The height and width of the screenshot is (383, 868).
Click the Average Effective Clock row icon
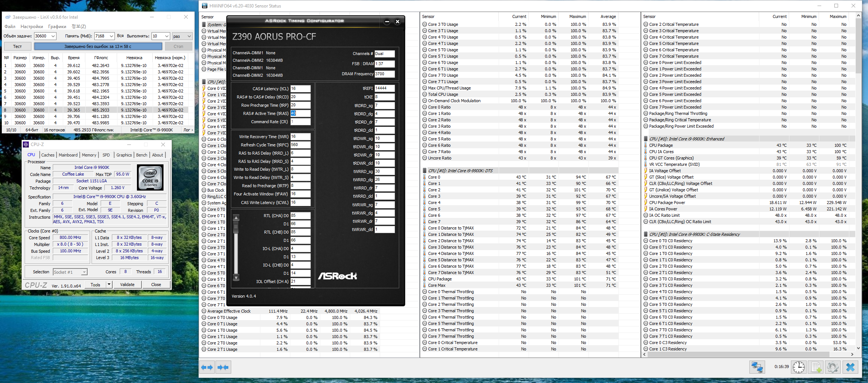[x=204, y=311]
